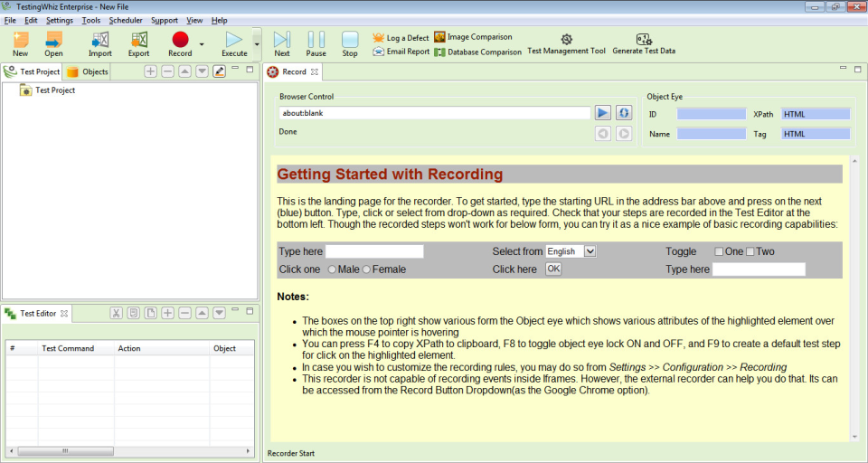
Task: Click move-up arrow in Test Project panel
Action: pyautogui.click(x=184, y=71)
